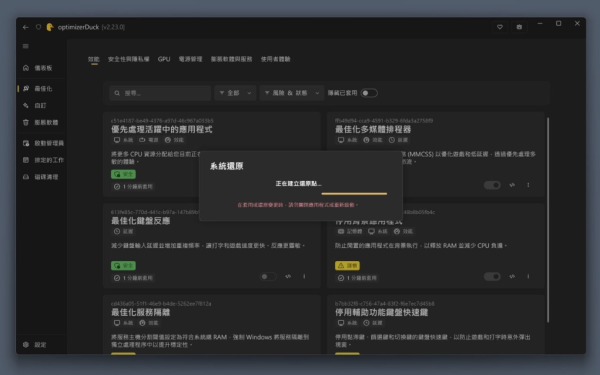Click the heart icon in title bar
This screenshot has height=375, width=600.
point(500,27)
